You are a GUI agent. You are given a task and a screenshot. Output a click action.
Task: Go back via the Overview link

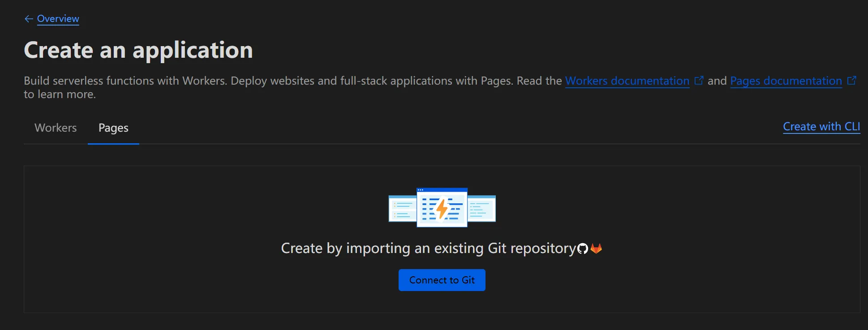pos(58,19)
